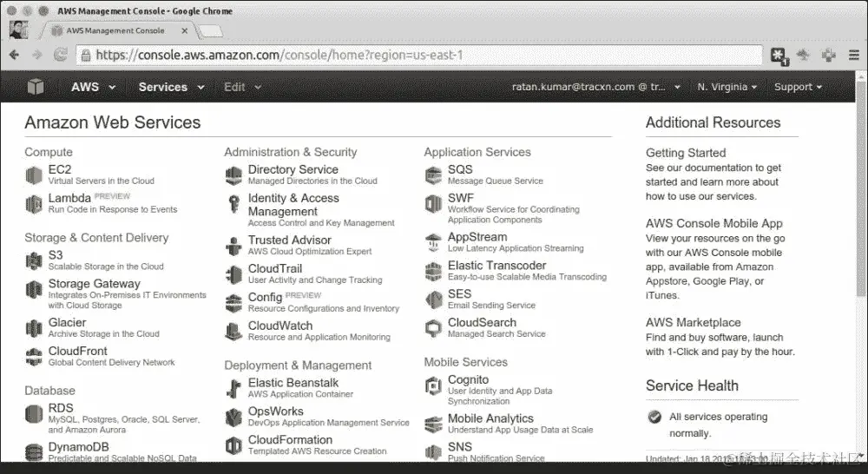Viewport: 868px width, 474px height.
Task: Open the Storage Gateway link
Action: [x=94, y=284]
